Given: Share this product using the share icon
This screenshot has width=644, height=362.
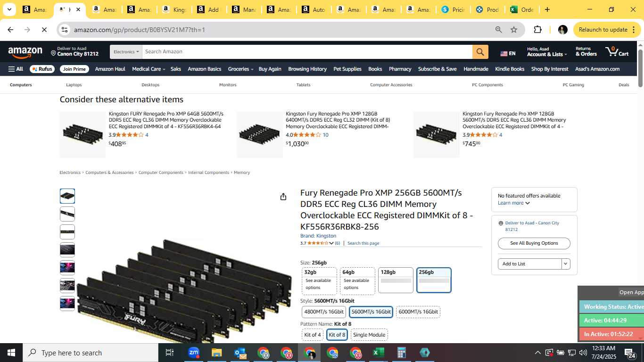Looking at the screenshot, I should coord(283,197).
